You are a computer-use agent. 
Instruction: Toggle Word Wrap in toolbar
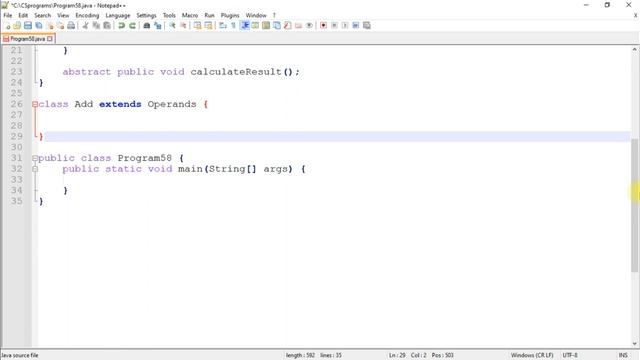coord(223,26)
